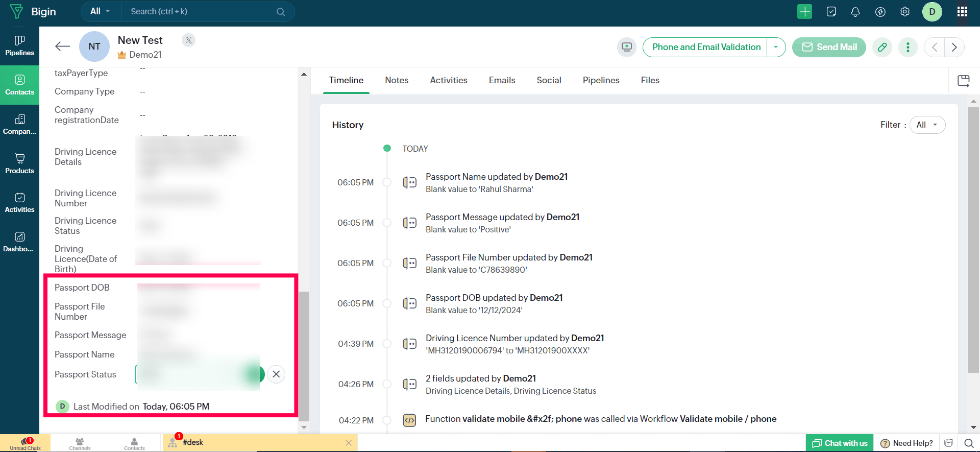Open the Pipelines module in sidebar
This screenshot has width=980, height=452.
click(19, 46)
